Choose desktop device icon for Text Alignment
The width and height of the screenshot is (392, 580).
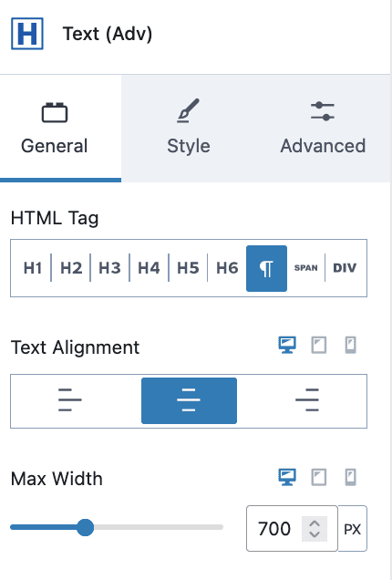(287, 345)
